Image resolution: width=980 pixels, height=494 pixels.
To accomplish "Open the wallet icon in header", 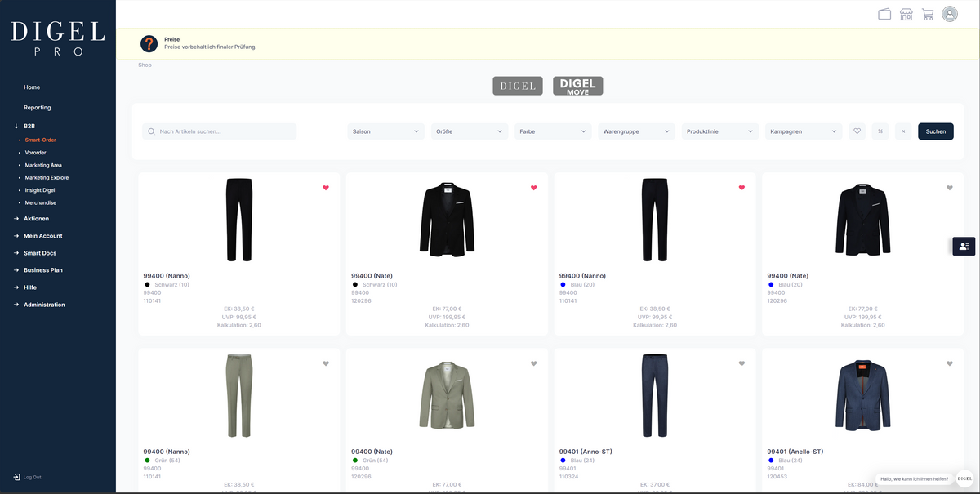I will 884,14.
